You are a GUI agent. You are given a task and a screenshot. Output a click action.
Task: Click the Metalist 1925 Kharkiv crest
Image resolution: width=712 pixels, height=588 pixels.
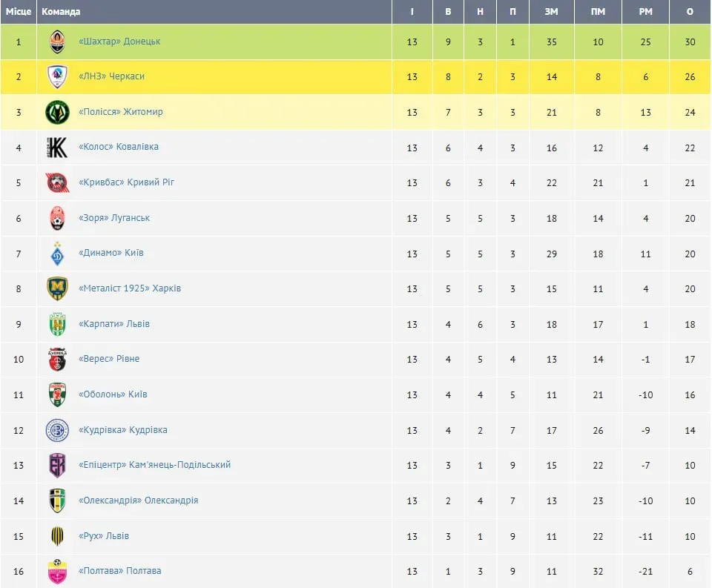pos(57,288)
